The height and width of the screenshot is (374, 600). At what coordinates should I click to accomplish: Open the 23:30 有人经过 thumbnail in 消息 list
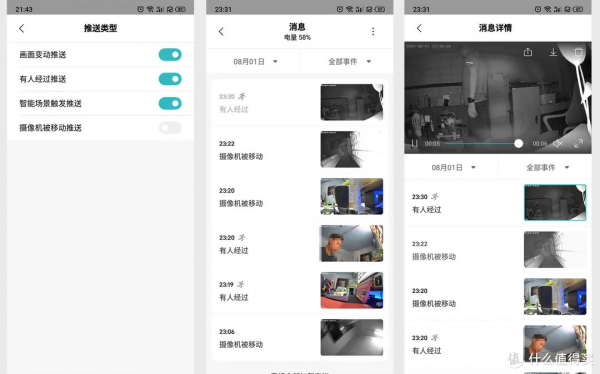tap(352, 102)
